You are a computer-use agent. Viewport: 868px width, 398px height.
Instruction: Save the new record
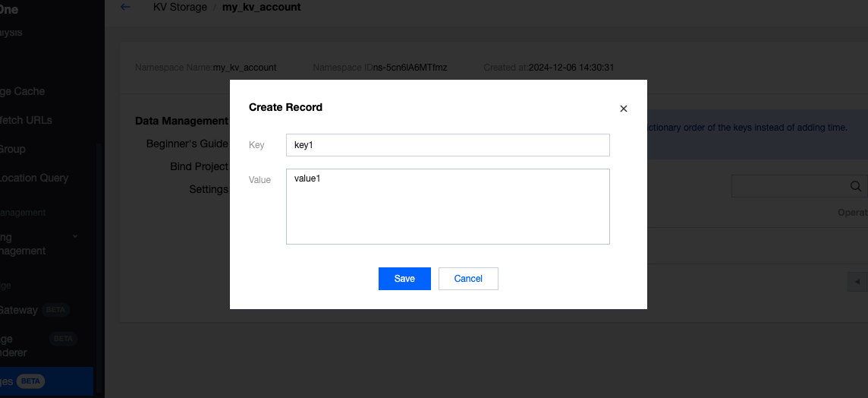[404, 279]
